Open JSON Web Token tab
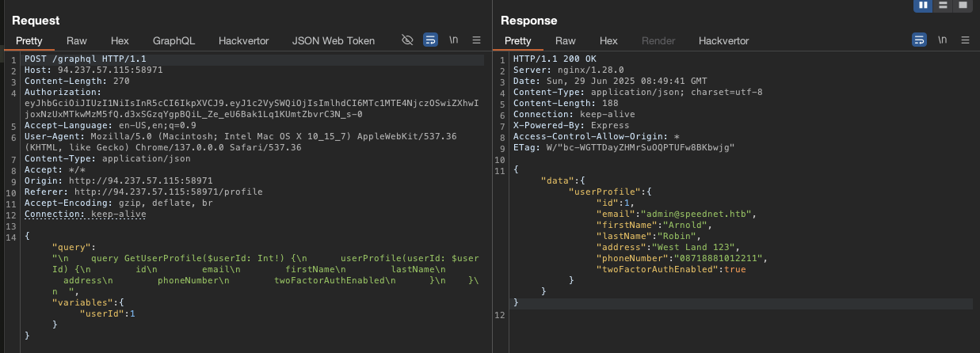980x353 pixels. point(333,40)
